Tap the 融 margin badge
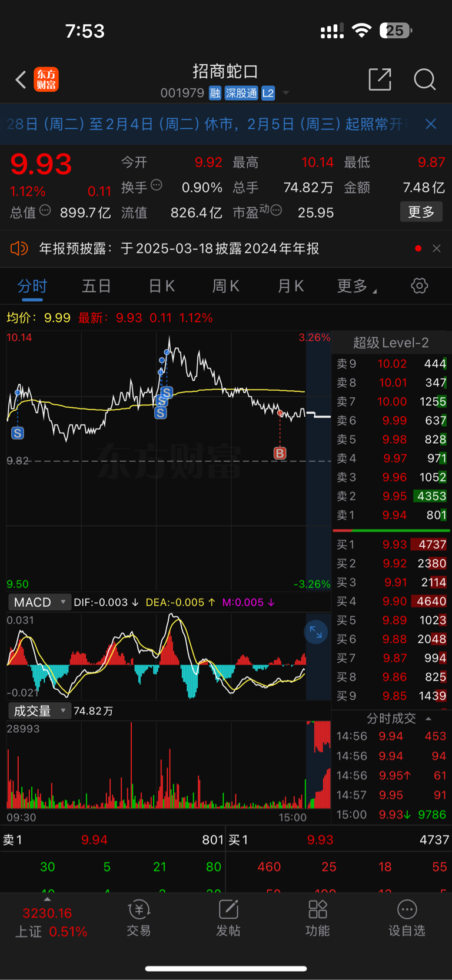Screen dimensions: 452x980 pyautogui.click(x=215, y=93)
